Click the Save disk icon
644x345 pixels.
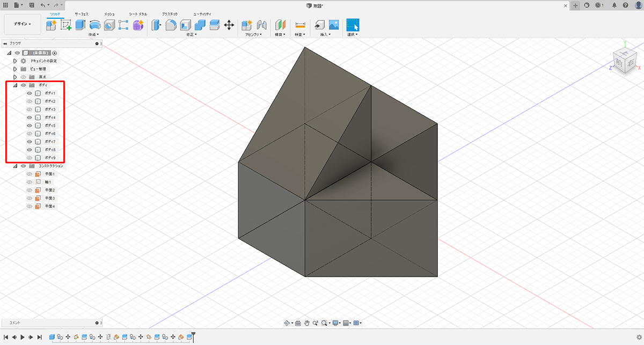click(32, 5)
